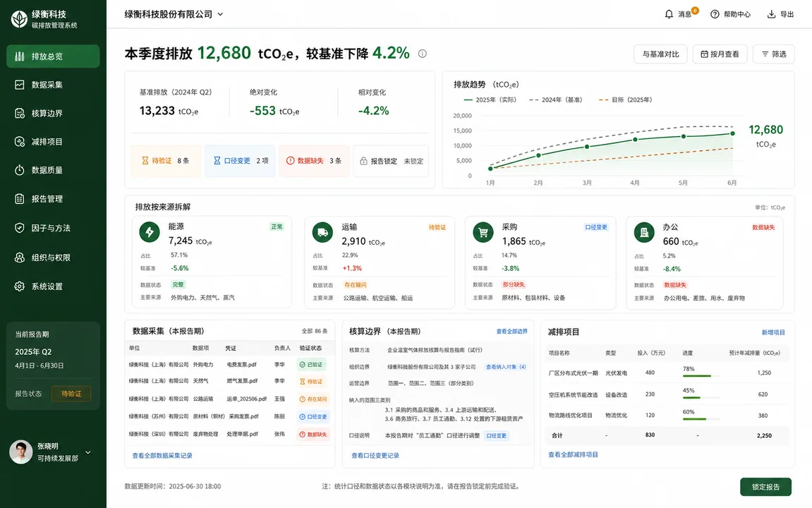Click 查看纳入对象 (4) link

[x=506, y=367]
